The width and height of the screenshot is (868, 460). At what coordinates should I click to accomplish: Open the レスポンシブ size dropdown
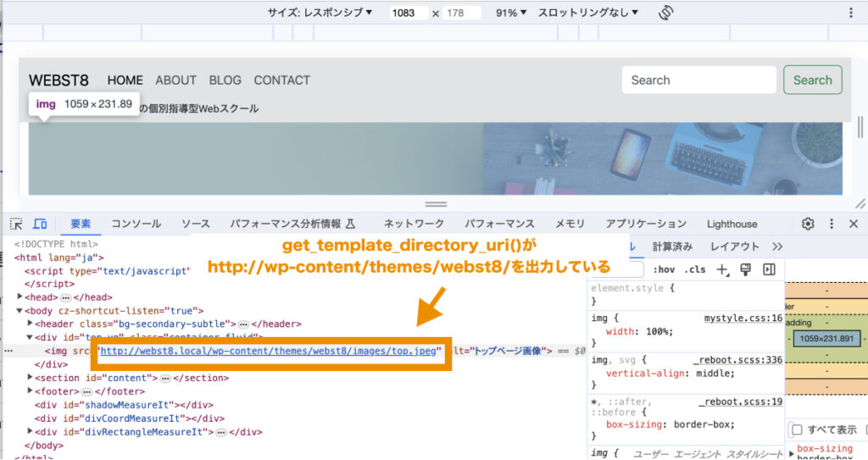tap(320, 13)
